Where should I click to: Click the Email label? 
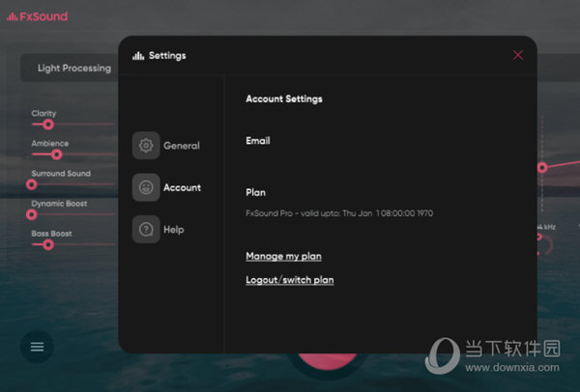(x=258, y=141)
